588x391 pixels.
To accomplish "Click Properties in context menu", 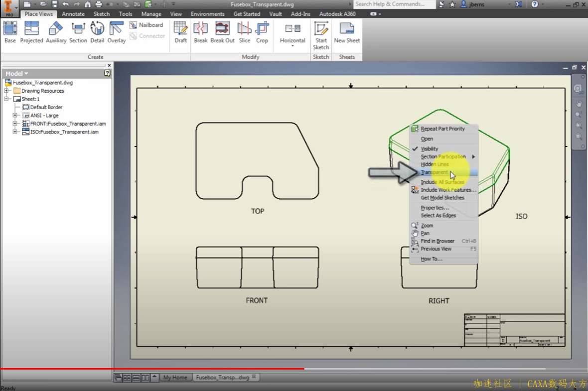I will [x=435, y=208].
